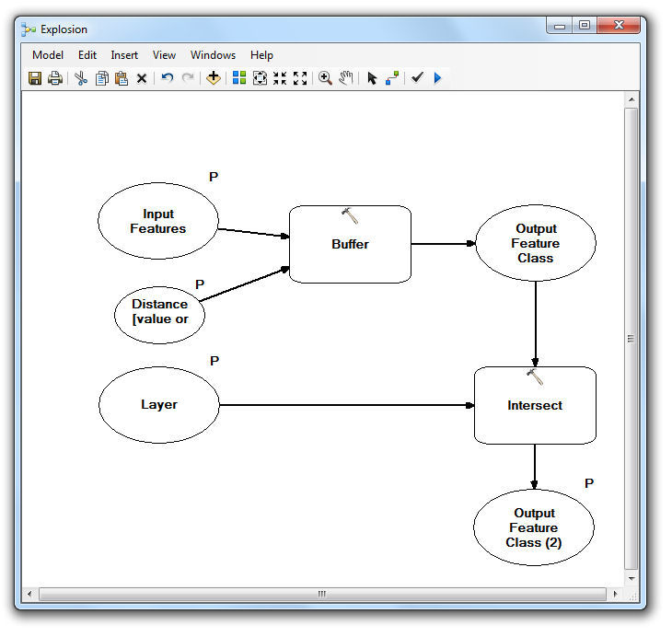Undo the last action

point(168,78)
